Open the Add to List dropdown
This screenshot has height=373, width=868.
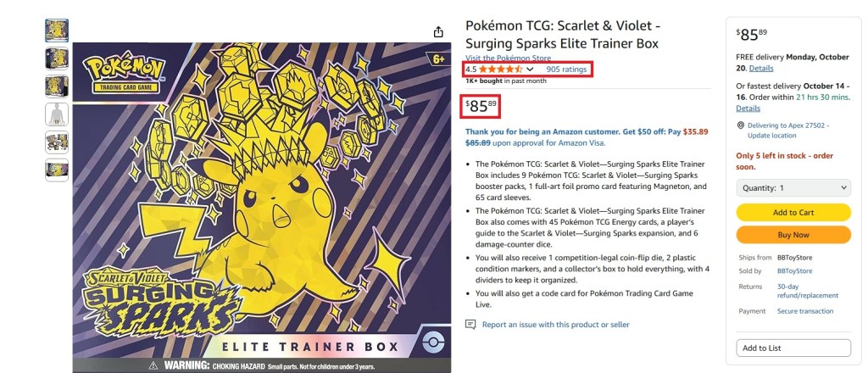(793, 348)
